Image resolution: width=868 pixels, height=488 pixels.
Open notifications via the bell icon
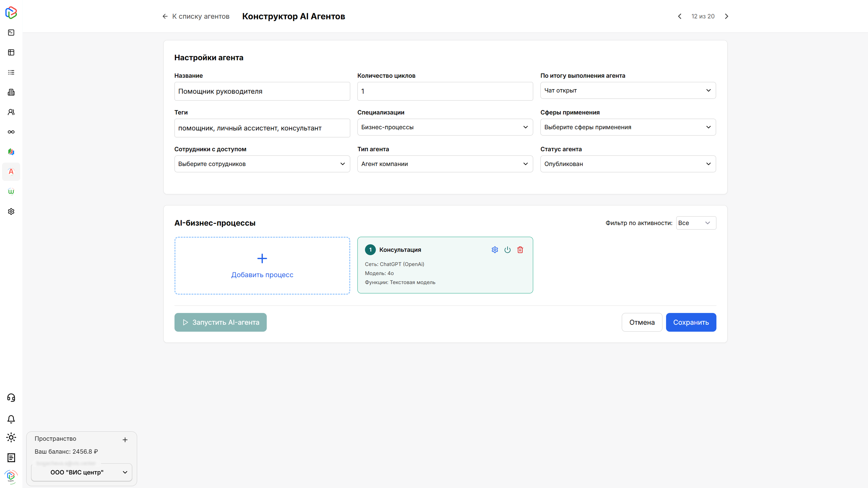click(x=11, y=419)
